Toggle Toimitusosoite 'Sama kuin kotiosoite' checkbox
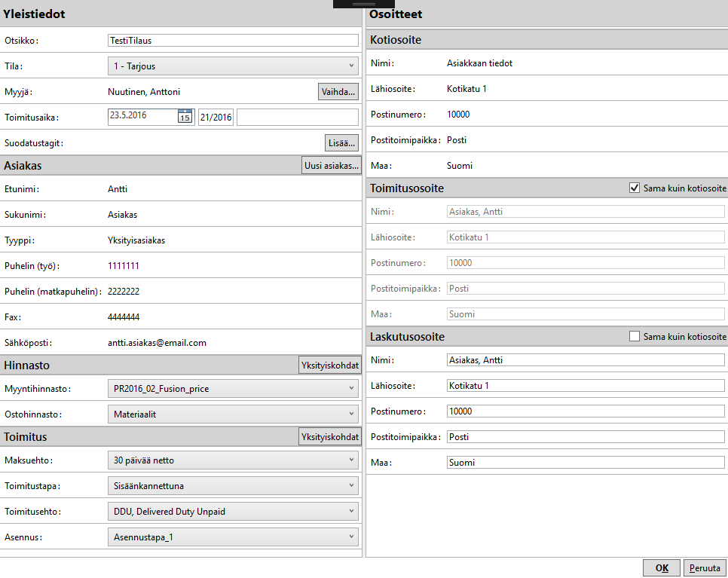The width and height of the screenshot is (728, 578). (x=635, y=188)
